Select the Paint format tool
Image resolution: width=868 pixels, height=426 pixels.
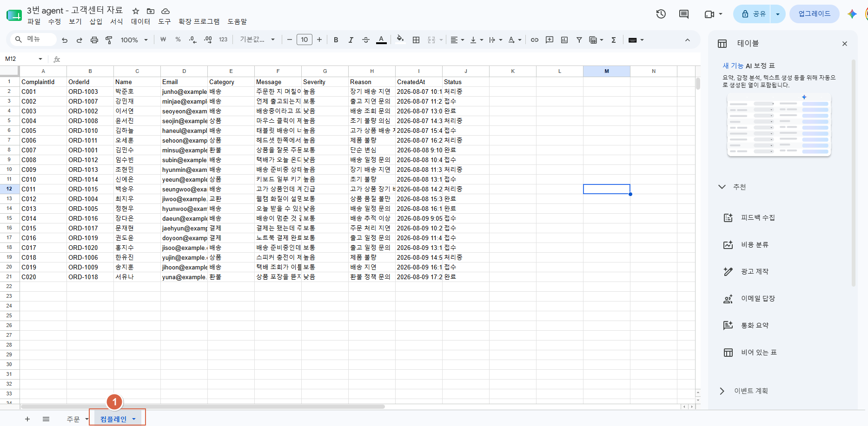click(x=109, y=40)
